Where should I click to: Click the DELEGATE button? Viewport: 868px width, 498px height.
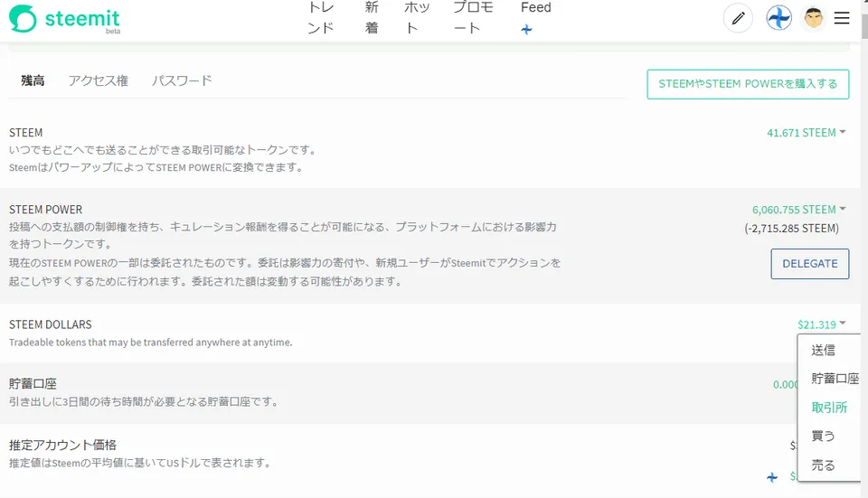[x=810, y=264]
